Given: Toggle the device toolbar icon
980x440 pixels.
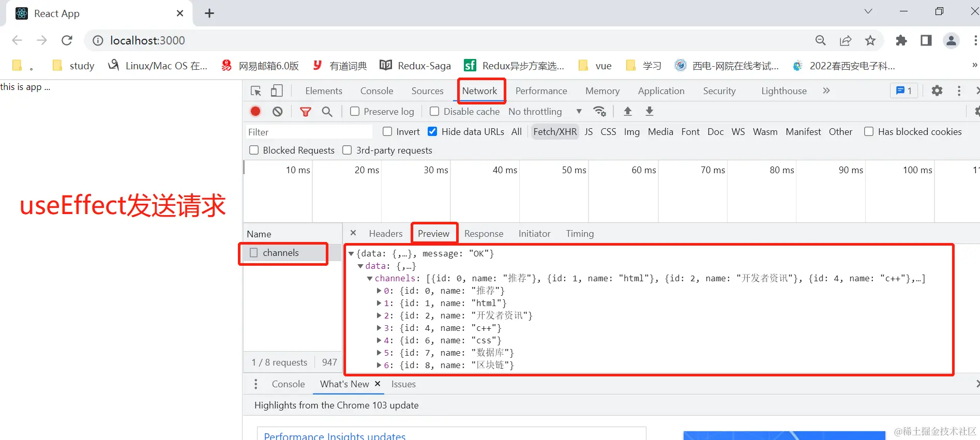Looking at the screenshot, I should pyautogui.click(x=277, y=91).
